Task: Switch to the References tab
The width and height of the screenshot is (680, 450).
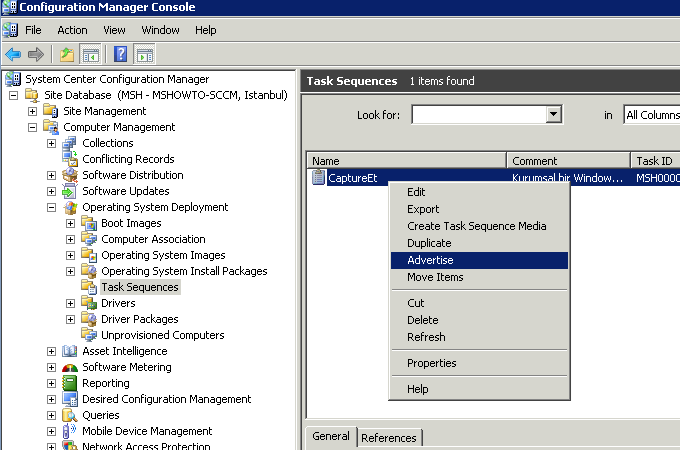Action: pyautogui.click(x=389, y=438)
